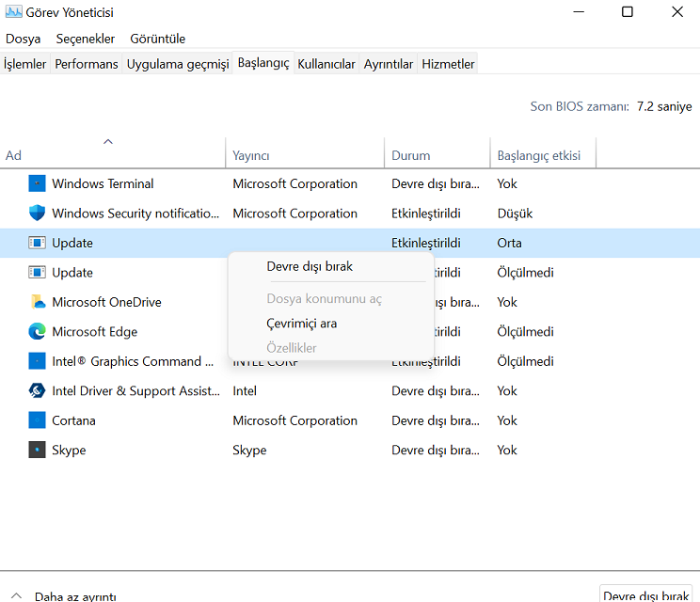Collapse view with Daha az ayrıntı chevron
This screenshot has width=700, height=602.
coord(17,595)
